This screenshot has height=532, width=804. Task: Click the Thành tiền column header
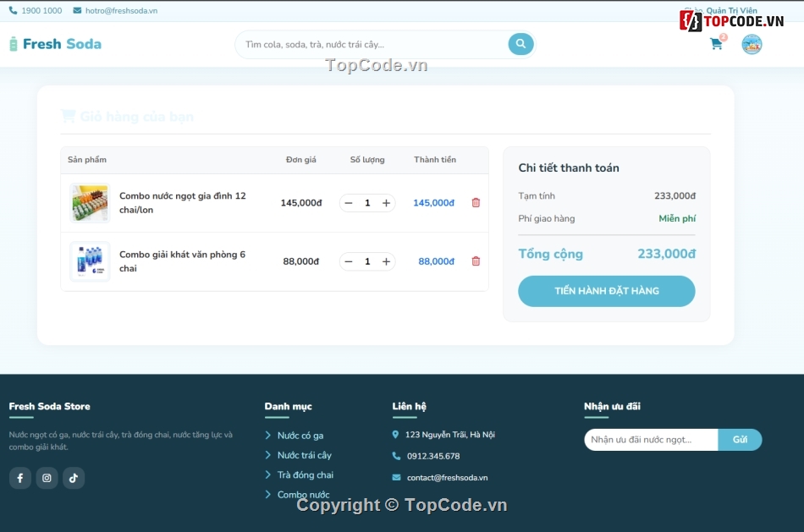(x=435, y=160)
